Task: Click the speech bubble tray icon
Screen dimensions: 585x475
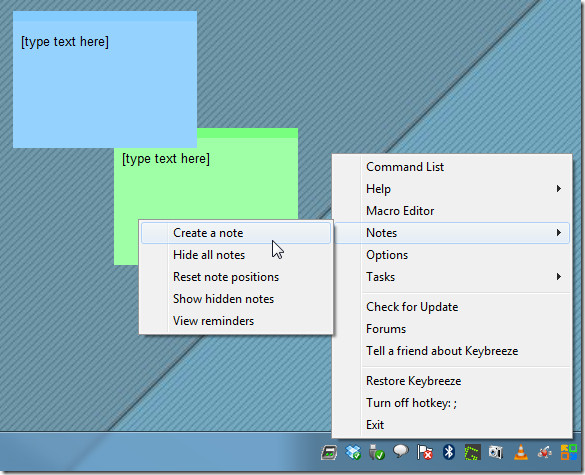Action: pos(401,451)
